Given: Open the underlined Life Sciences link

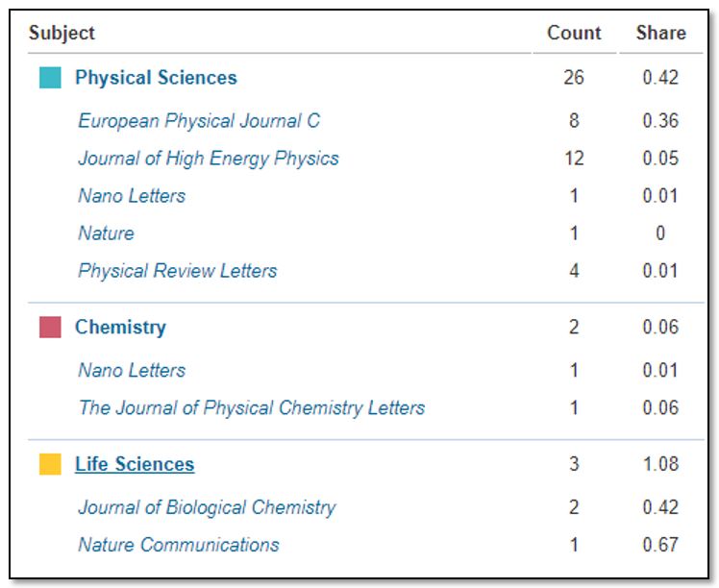Looking at the screenshot, I should click(x=135, y=464).
